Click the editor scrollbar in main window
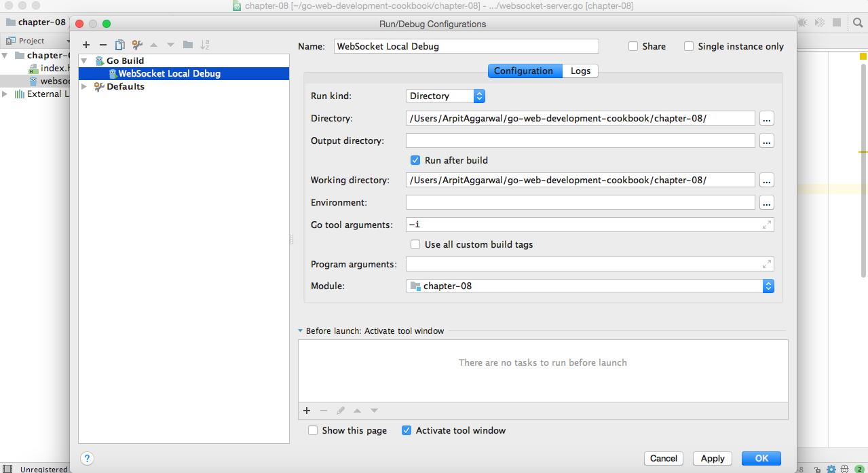868x473 pixels. pos(864,170)
